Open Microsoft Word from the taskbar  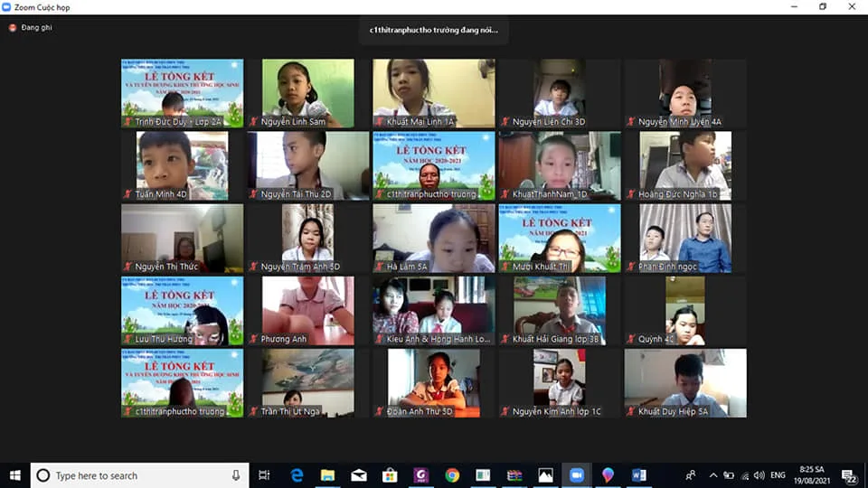tap(639, 475)
